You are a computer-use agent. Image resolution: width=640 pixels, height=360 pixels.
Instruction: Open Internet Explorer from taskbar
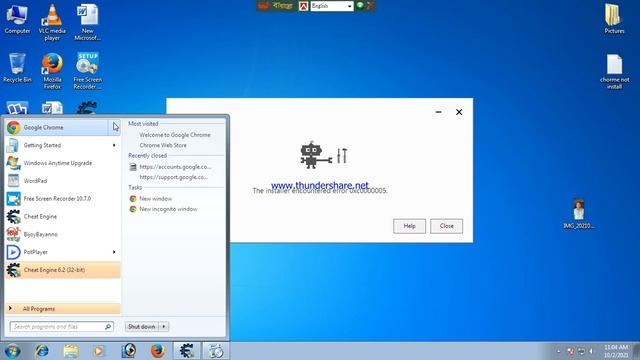coord(42,351)
